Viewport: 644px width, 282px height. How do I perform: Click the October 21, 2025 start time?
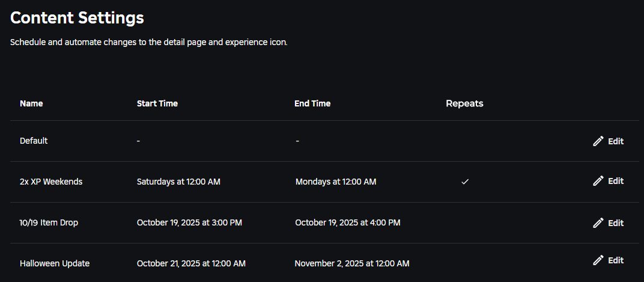[191, 263]
